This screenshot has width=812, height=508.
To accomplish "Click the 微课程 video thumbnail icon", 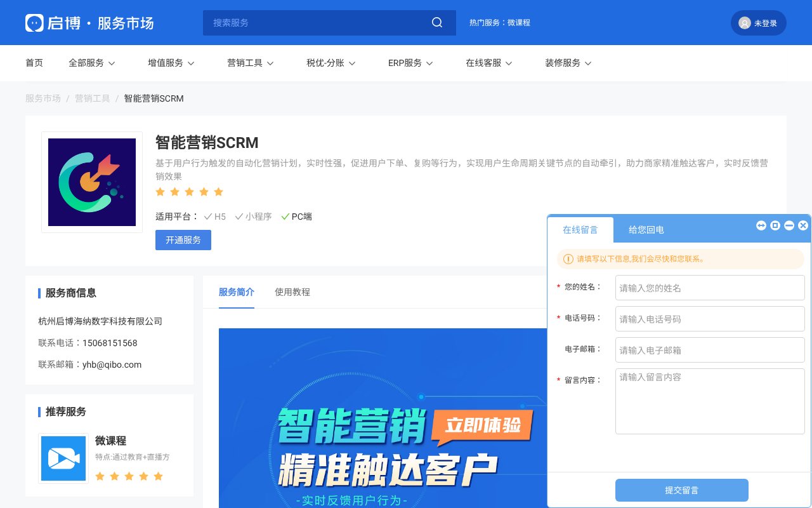I will (x=63, y=458).
